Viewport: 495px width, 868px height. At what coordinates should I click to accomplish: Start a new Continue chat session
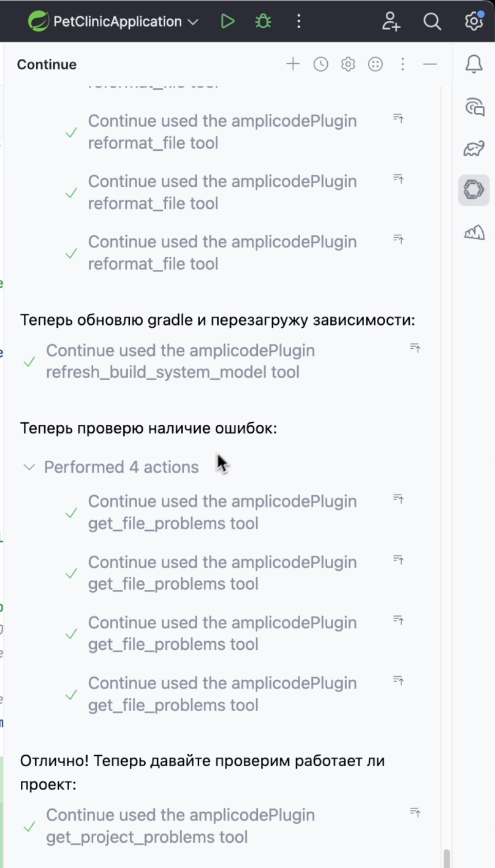point(293,64)
